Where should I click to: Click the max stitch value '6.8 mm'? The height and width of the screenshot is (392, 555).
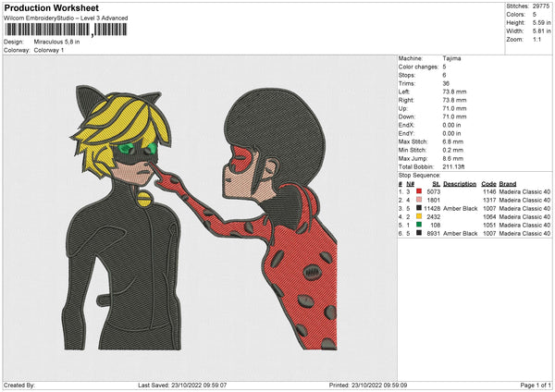pos(452,141)
